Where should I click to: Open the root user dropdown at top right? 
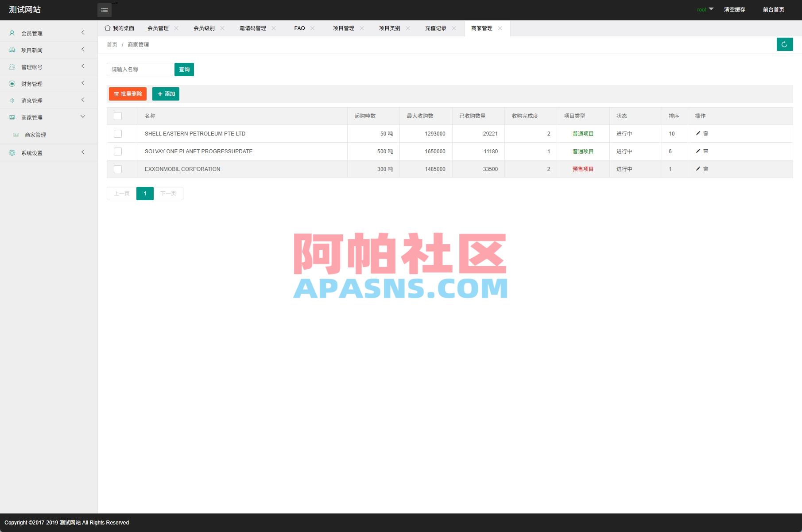[x=704, y=9]
